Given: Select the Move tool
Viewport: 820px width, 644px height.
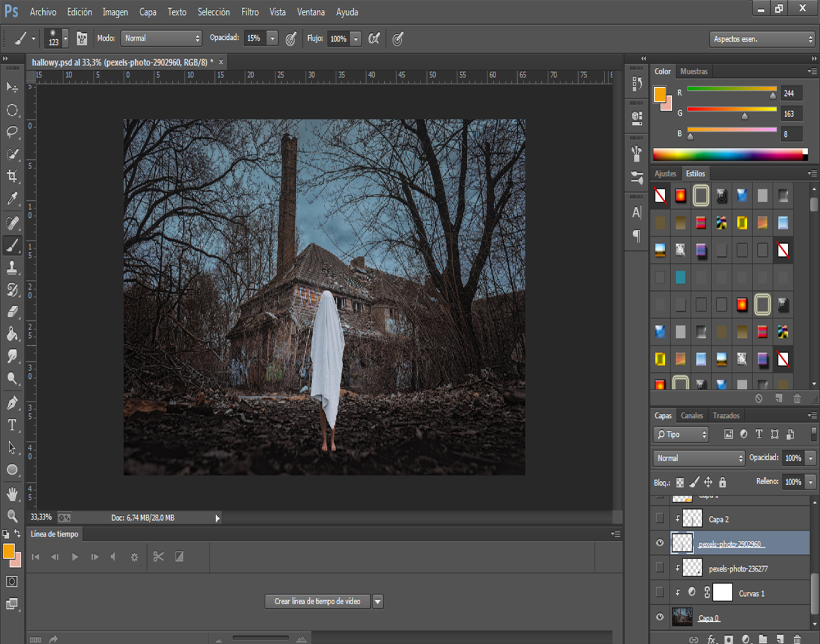Looking at the screenshot, I should (x=12, y=88).
